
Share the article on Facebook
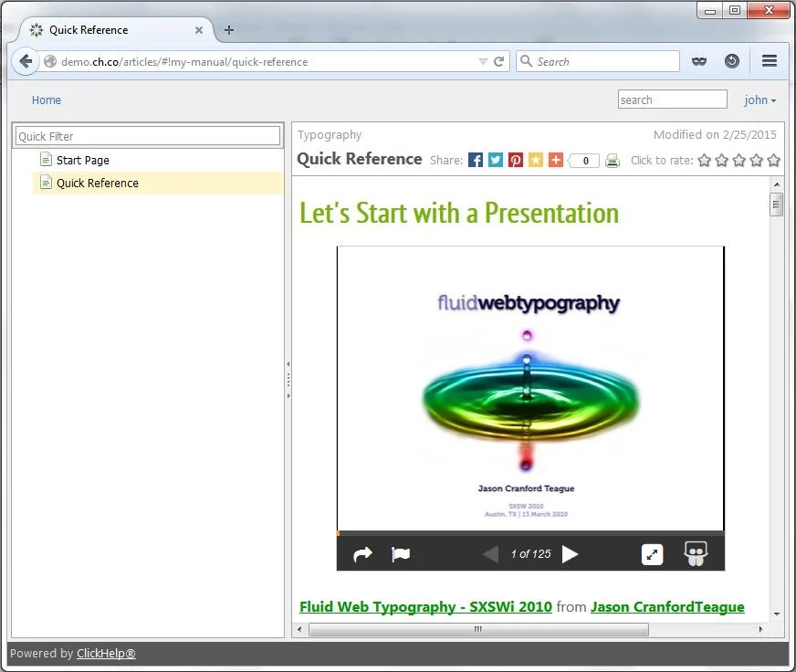(476, 160)
